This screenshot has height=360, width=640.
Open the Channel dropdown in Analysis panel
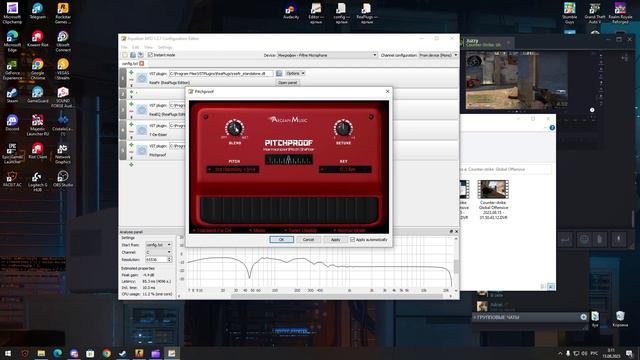point(159,252)
